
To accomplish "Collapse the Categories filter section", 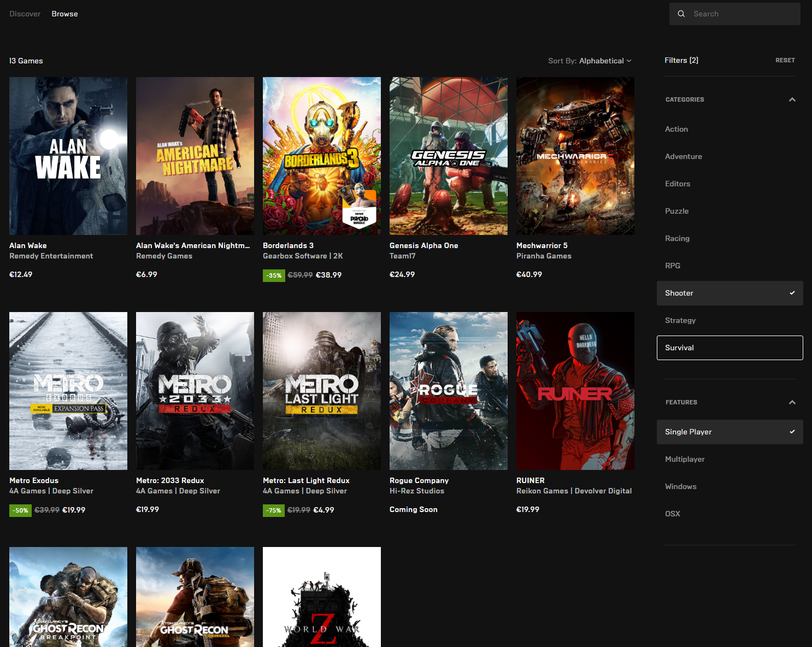I will click(x=792, y=99).
